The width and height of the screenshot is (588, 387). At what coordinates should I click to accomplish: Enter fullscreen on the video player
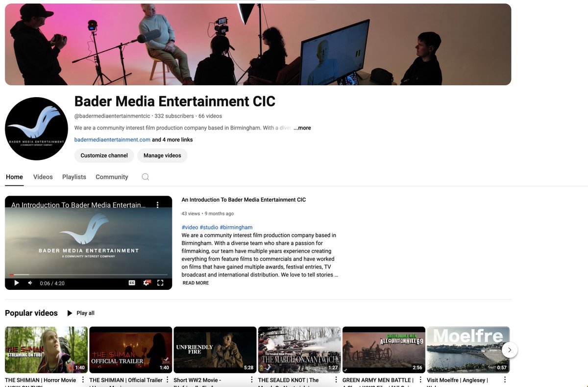pos(160,283)
